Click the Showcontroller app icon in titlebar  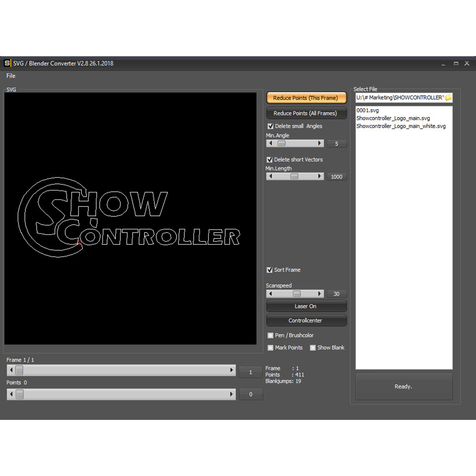coord(8,64)
